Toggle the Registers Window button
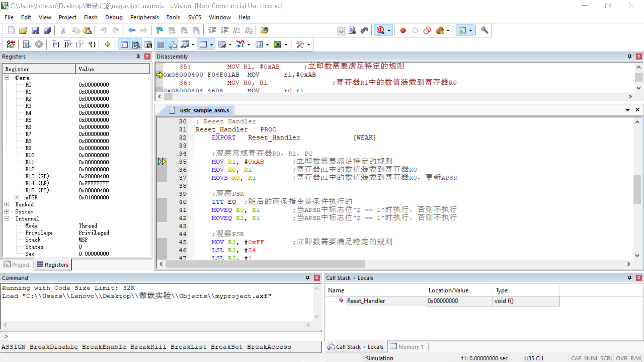 (x=161, y=44)
